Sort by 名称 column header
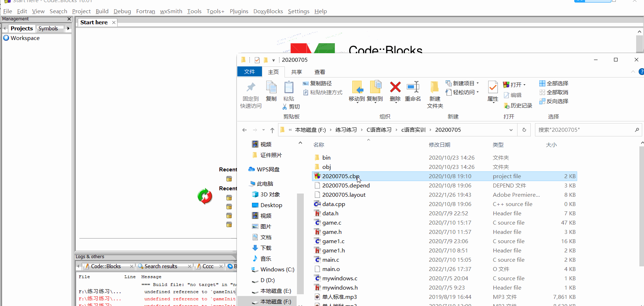Viewport: 644px width, 306px height. coord(319,145)
